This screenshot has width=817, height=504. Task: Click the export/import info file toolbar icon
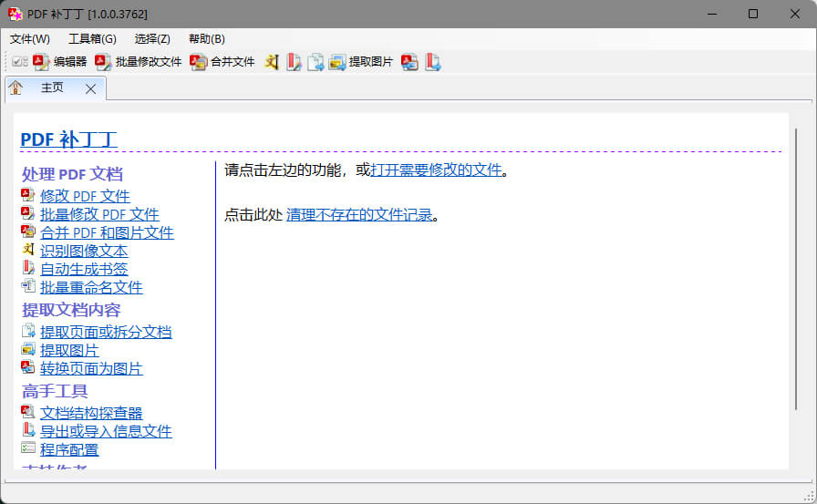(432, 62)
